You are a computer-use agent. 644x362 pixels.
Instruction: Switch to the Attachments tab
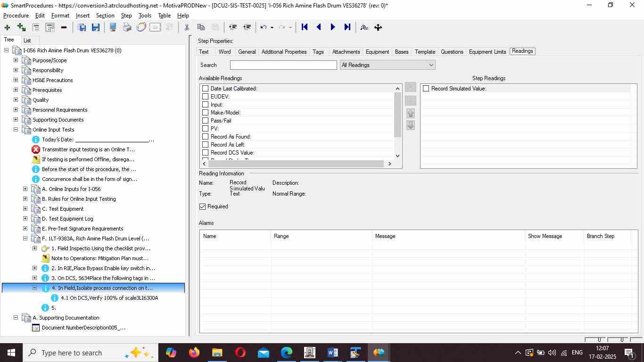[346, 52]
